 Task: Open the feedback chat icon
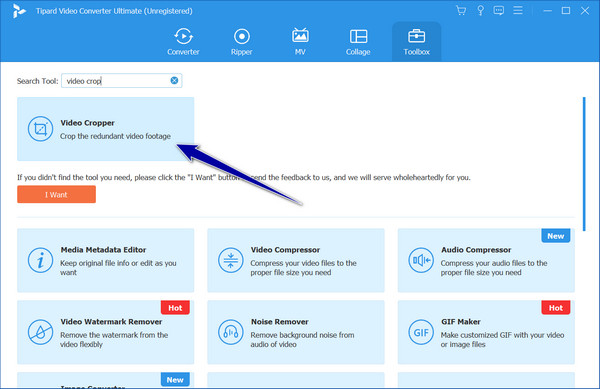point(499,11)
